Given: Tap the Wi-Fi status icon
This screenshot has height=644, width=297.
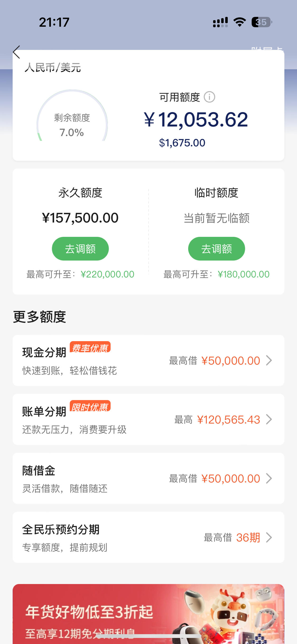Looking at the screenshot, I should click(x=240, y=22).
